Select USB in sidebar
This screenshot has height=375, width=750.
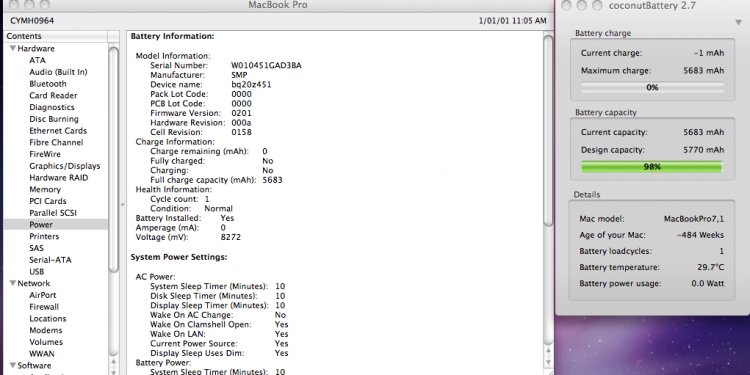(x=36, y=272)
